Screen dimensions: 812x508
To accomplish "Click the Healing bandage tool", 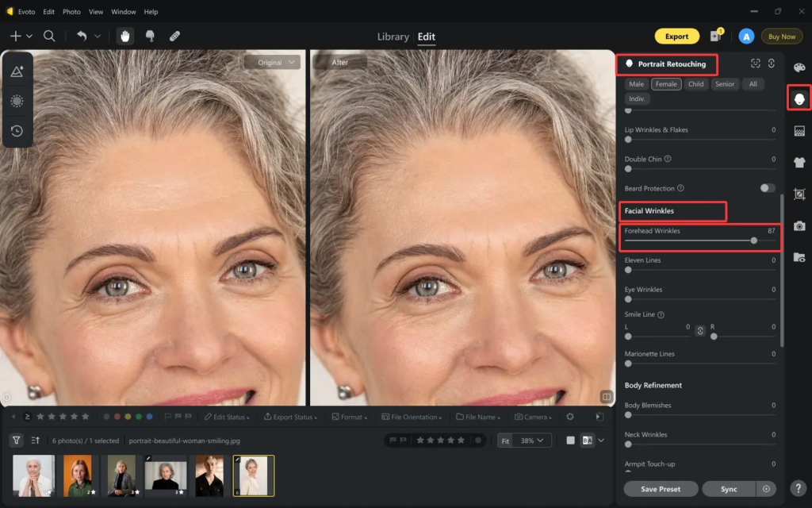I will click(174, 36).
